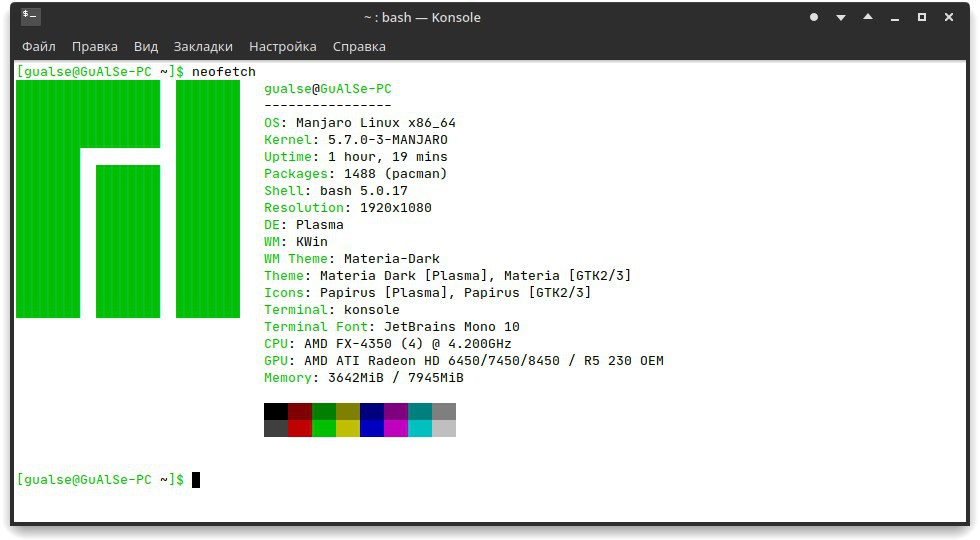Click 'Memory: 3642MiB / 7945MiB' line
The image size is (980, 540).
tap(364, 378)
